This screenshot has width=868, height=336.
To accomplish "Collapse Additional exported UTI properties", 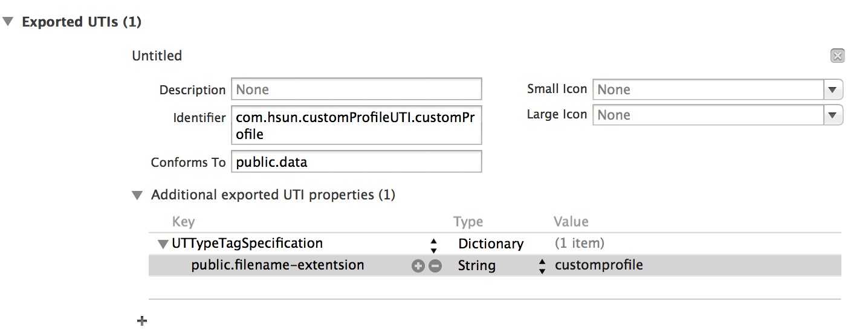I will (x=138, y=195).
